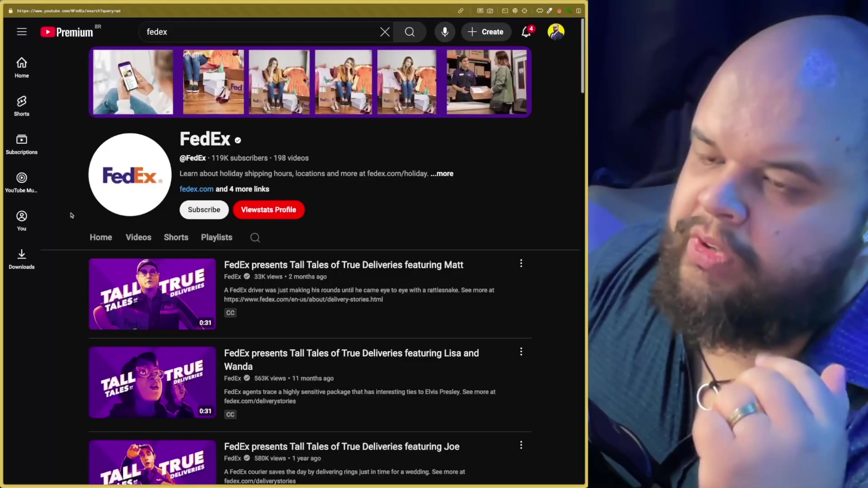Click FedEx channel name under Joe video
The width and height of the screenshot is (868, 488).
point(232,458)
